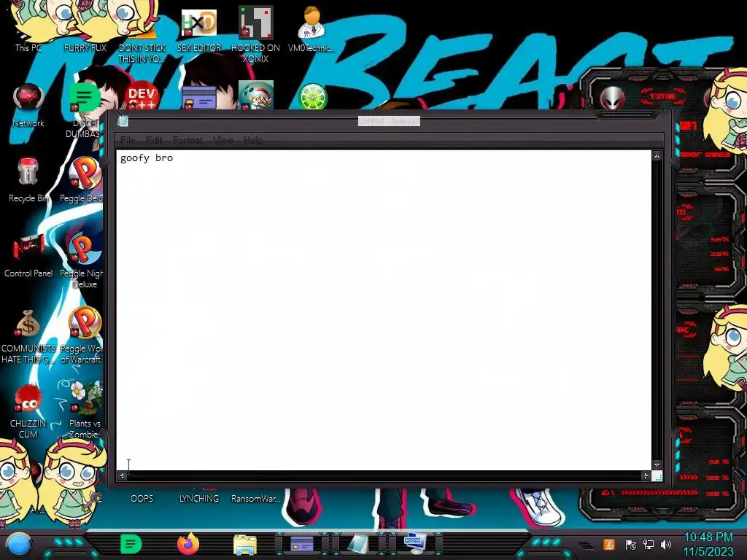The image size is (747, 560).
Task: Open the HxD hex editor desktop icon
Action: 198,23
